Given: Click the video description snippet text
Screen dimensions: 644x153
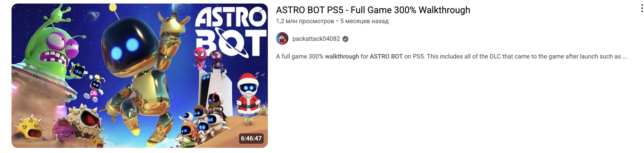Looking at the screenshot, I should tap(451, 56).
